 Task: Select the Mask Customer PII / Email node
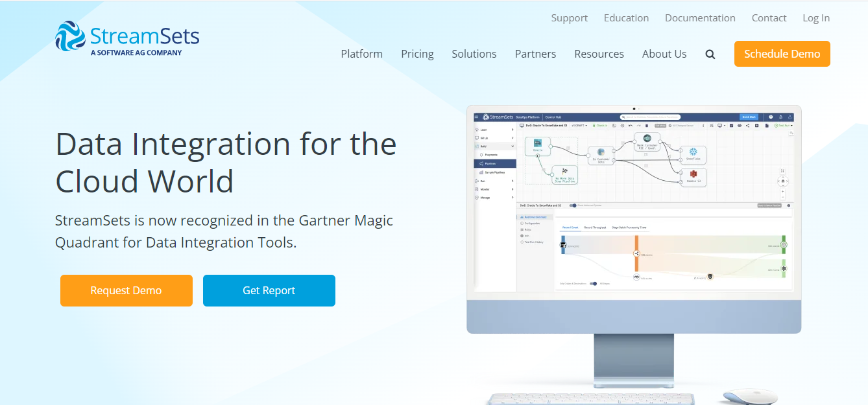point(647,142)
